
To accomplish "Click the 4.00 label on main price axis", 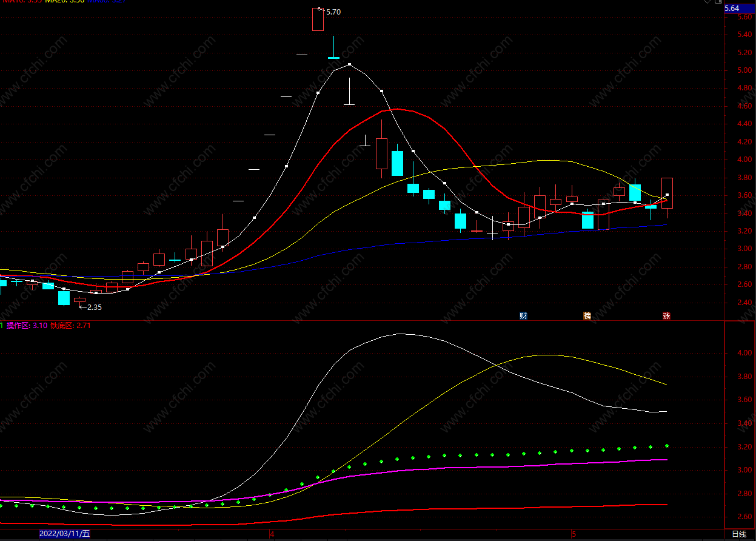I will coord(744,160).
